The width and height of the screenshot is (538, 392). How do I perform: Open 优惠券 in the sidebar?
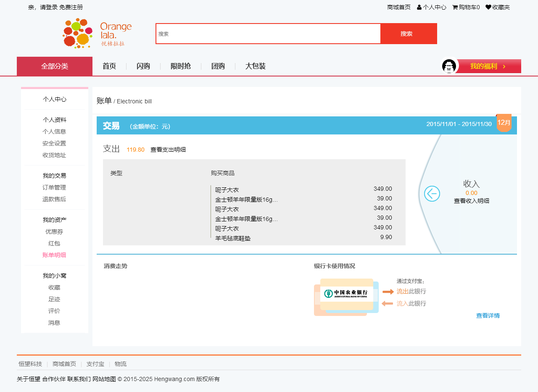click(x=54, y=232)
